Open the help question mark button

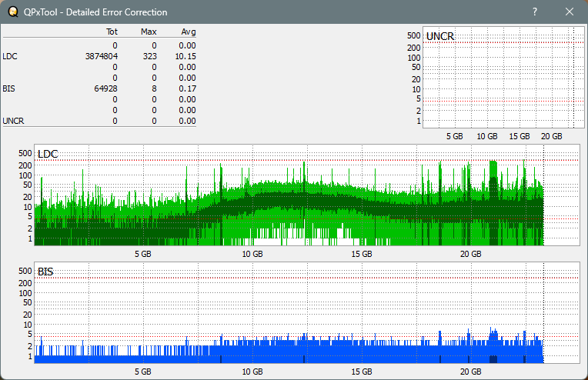(535, 12)
